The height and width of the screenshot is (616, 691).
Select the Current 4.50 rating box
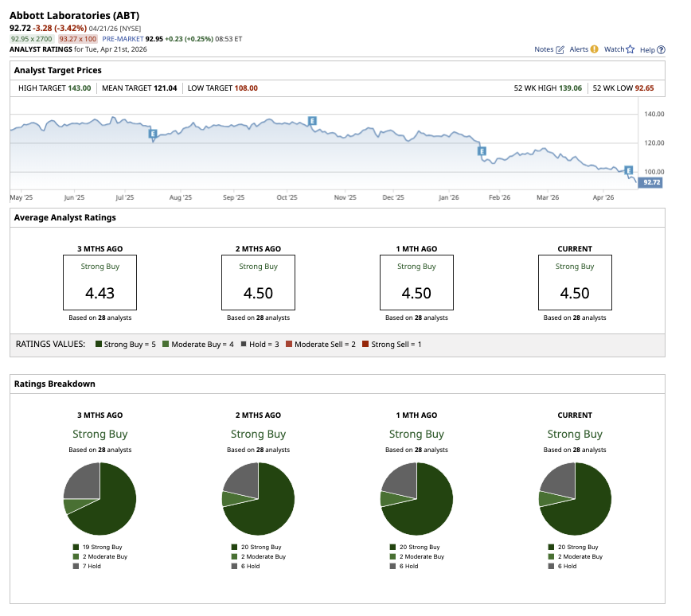tap(575, 283)
